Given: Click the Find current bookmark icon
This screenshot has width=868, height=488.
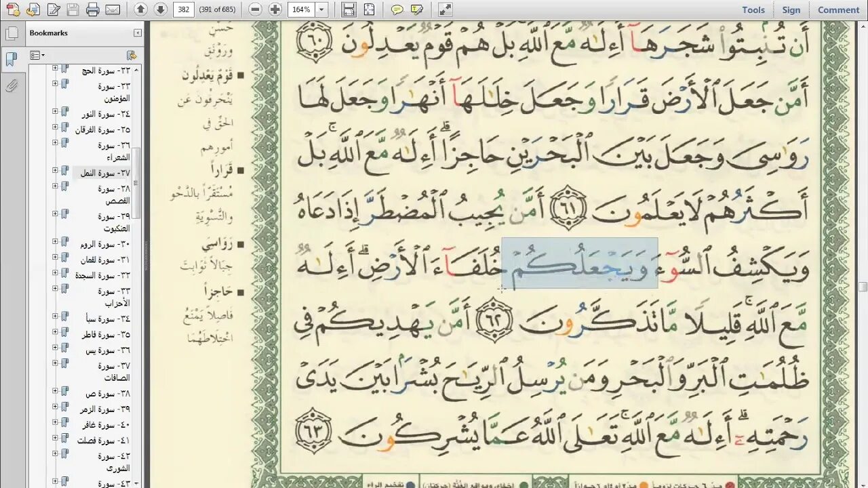Looking at the screenshot, I should 132,55.
